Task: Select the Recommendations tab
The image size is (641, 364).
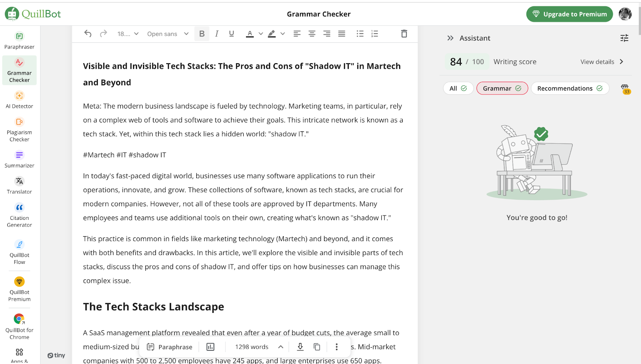Action: click(x=570, y=88)
